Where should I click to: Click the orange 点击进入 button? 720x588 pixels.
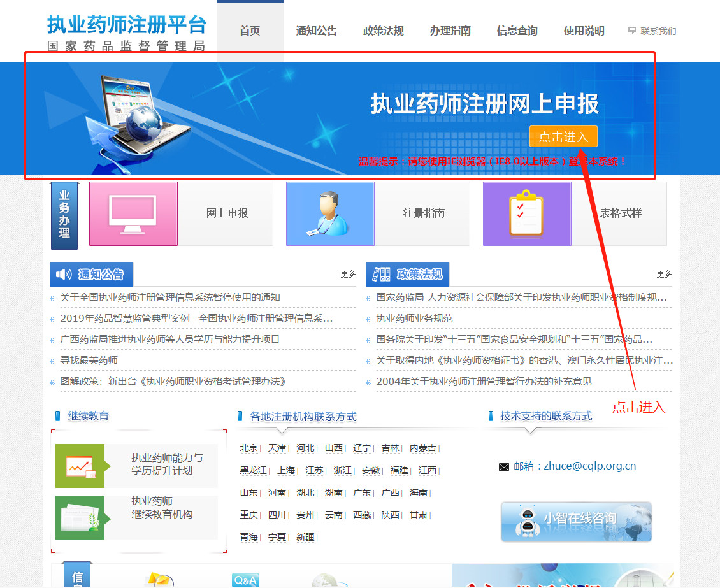(563, 136)
